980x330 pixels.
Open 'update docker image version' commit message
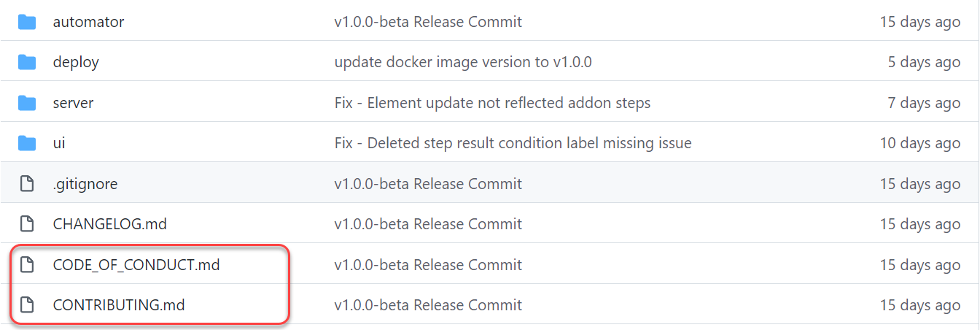(x=462, y=62)
